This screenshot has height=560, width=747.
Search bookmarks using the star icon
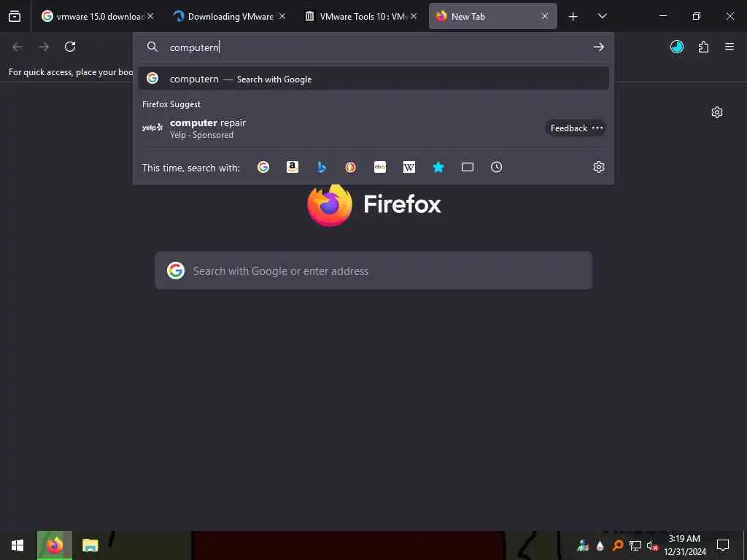point(438,167)
